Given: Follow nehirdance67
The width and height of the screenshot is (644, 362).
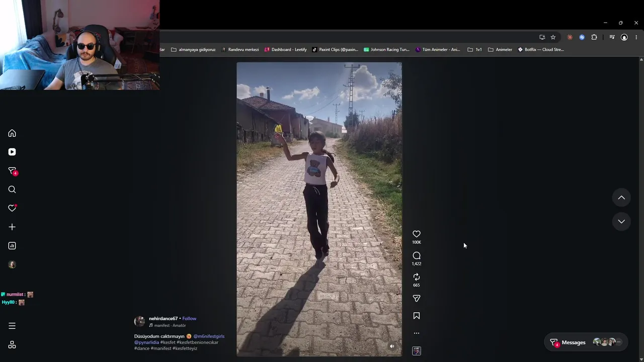Looking at the screenshot, I should 189,319.
